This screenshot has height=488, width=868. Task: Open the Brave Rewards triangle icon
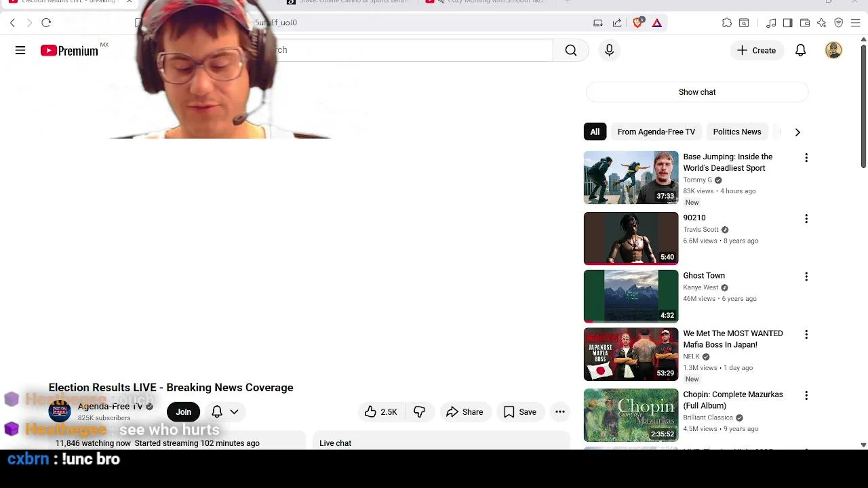click(656, 23)
